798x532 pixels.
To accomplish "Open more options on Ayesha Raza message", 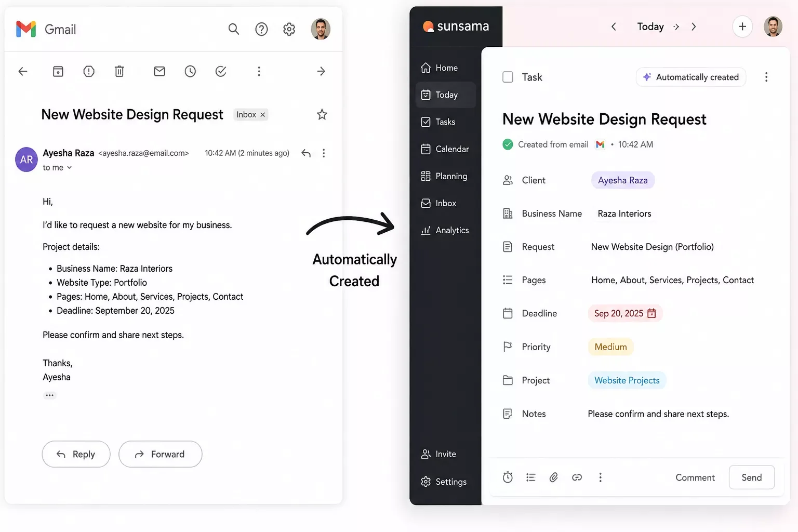I will pyautogui.click(x=324, y=153).
